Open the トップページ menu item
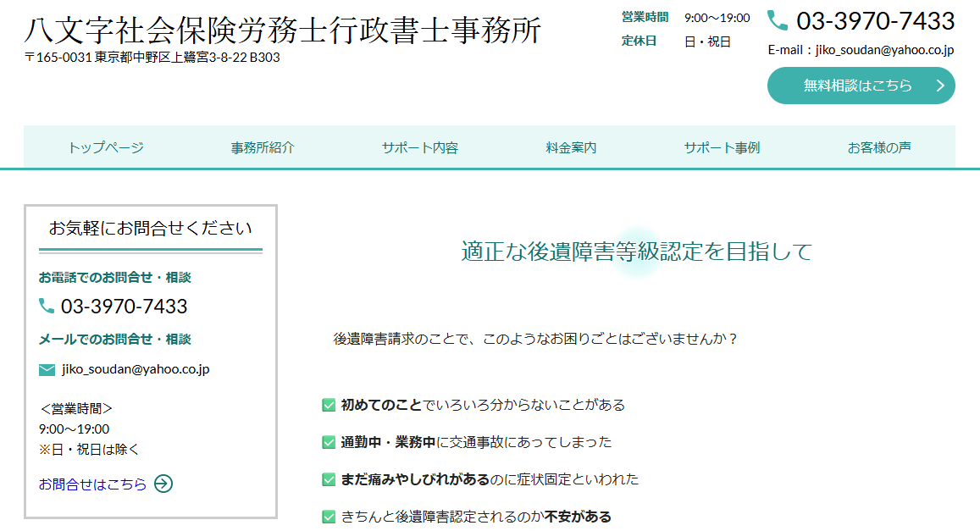The height and width of the screenshot is (531, 980). pos(106,147)
